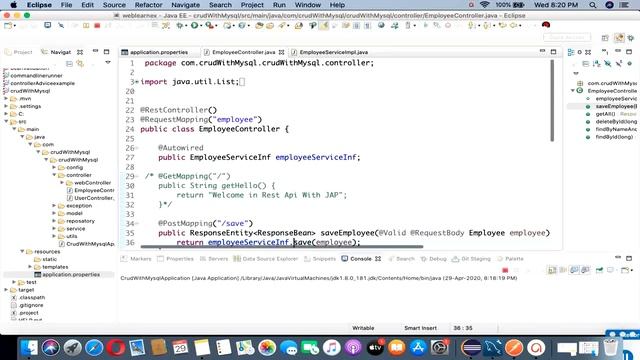Click the red Terminate icon in Console toolbar
This screenshot has height=360, width=640.
click(x=505, y=270)
